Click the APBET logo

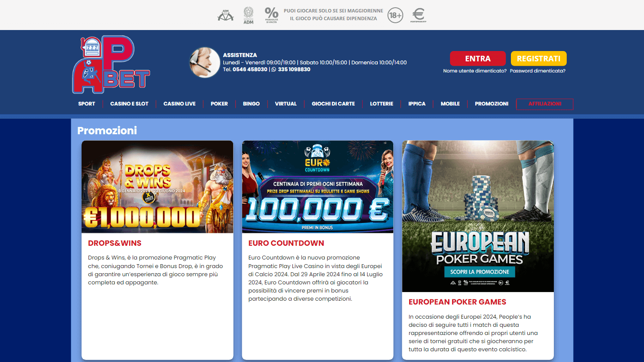tap(111, 64)
